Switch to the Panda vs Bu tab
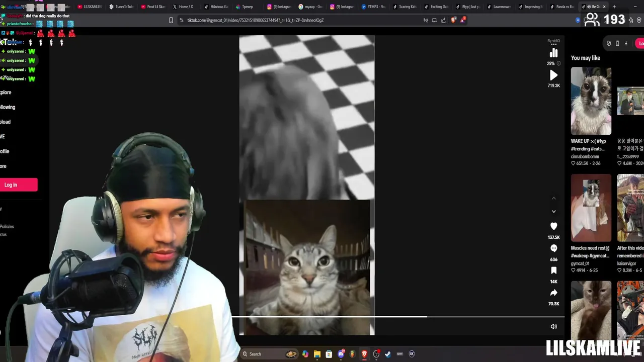This screenshot has height=362, width=644. click(563, 7)
